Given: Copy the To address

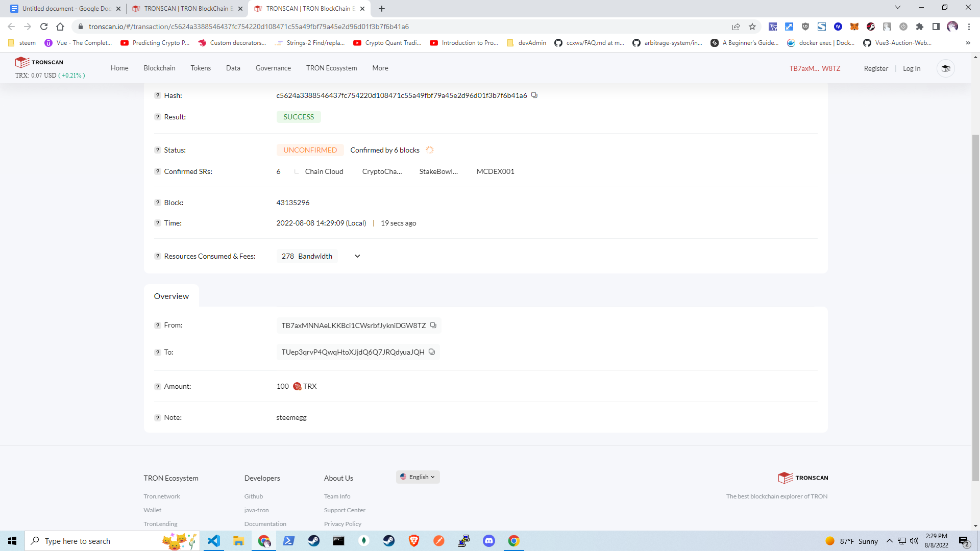Looking at the screenshot, I should pyautogui.click(x=431, y=352).
